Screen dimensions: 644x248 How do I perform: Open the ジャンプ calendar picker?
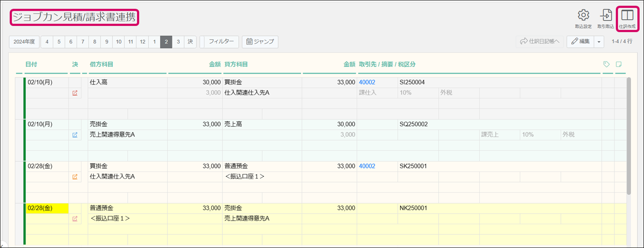click(x=260, y=42)
